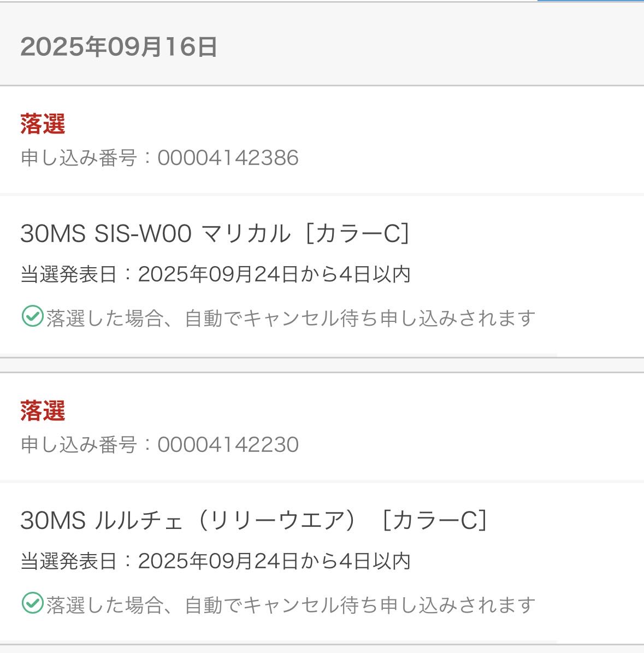The height and width of the screenshot is (653, 644).
Task: Open the 30MS SIS-W00 マリカル product title
Action: point(214,234)
